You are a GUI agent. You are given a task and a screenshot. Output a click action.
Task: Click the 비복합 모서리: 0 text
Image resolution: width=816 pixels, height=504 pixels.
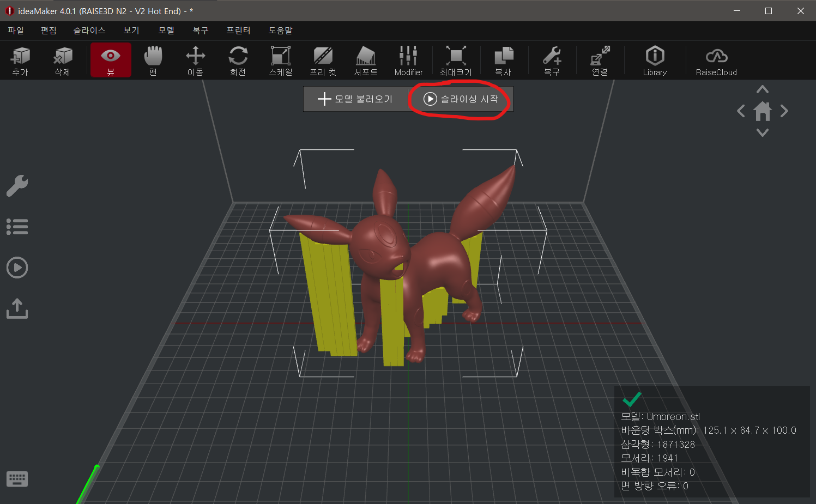click(658, 472)
